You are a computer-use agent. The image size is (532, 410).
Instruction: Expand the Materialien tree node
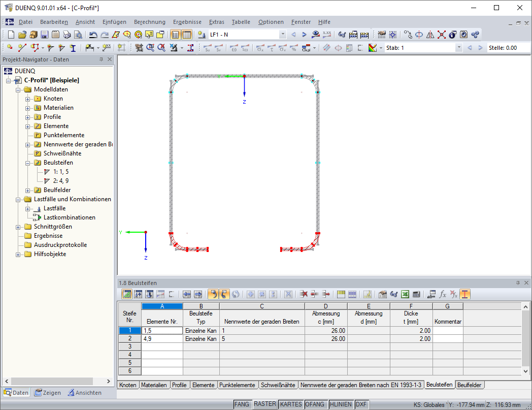tap(28, 108)
